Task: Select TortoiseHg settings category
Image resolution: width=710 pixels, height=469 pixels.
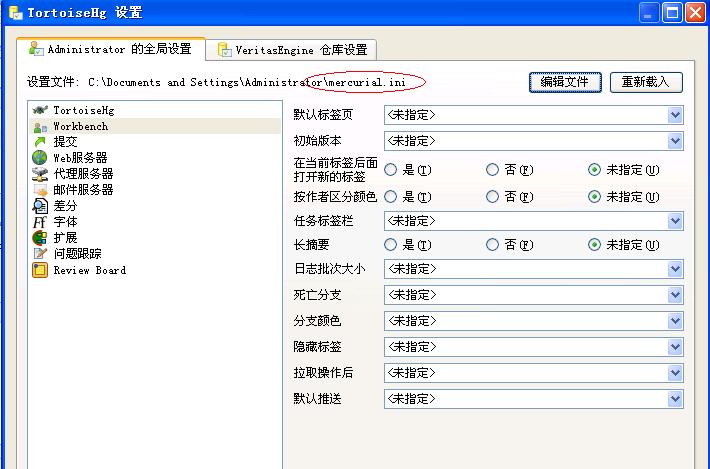Action: point(155,110)
